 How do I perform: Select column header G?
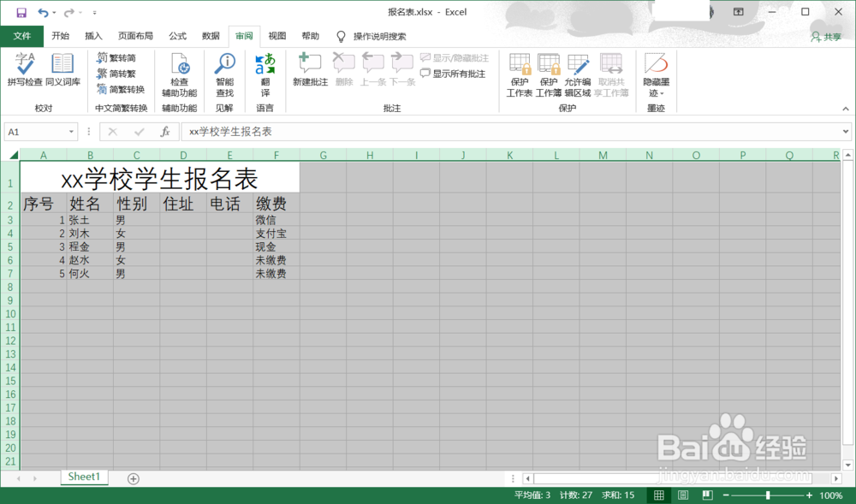324,155
